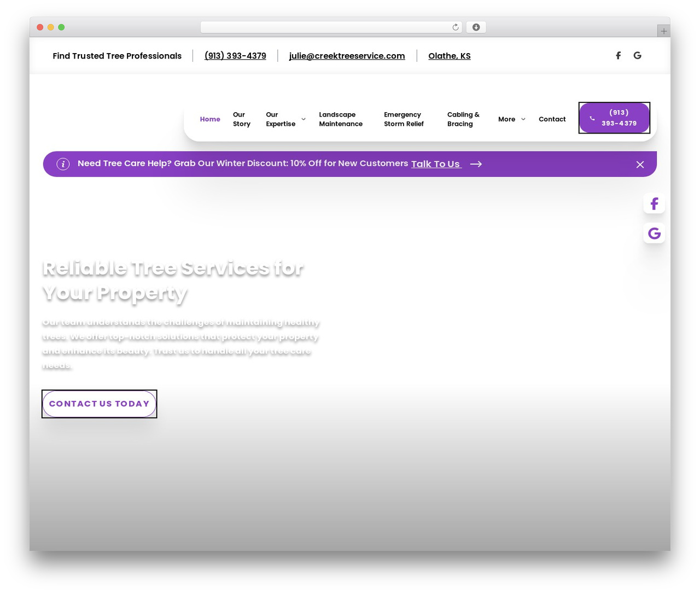The height and width of the screenshot is (593, 700).
Task: Open Cabling & Bracing page
Action: click(x=463, y=119)
